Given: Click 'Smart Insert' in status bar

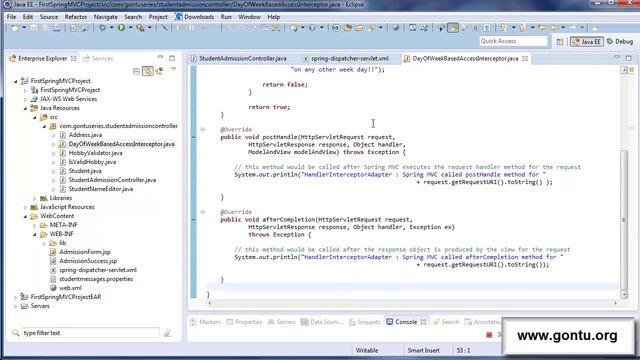Looking at the screenshot, I should click(x=423, y=350).
